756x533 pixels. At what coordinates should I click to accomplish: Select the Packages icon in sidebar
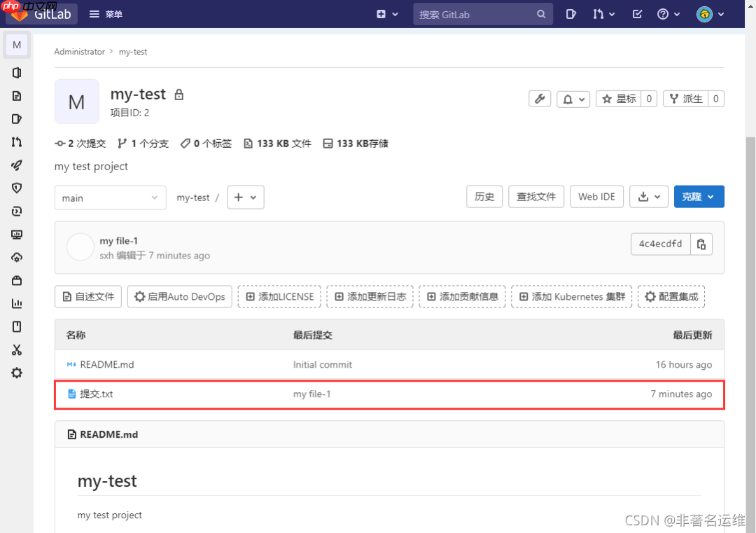tap(16, 280)
